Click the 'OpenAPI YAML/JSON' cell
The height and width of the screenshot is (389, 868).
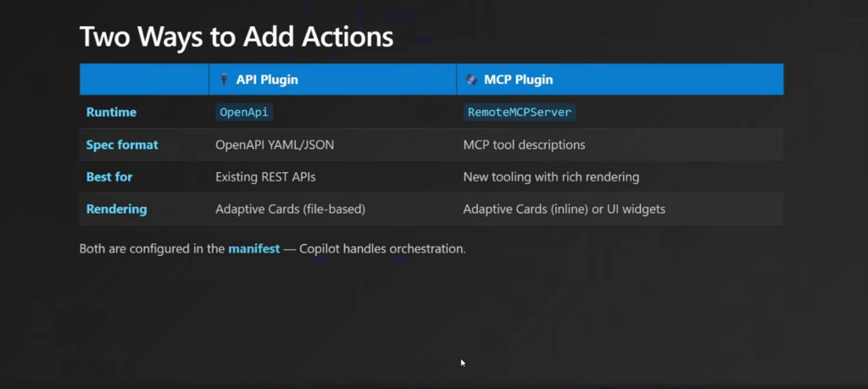tap(275, 145)
